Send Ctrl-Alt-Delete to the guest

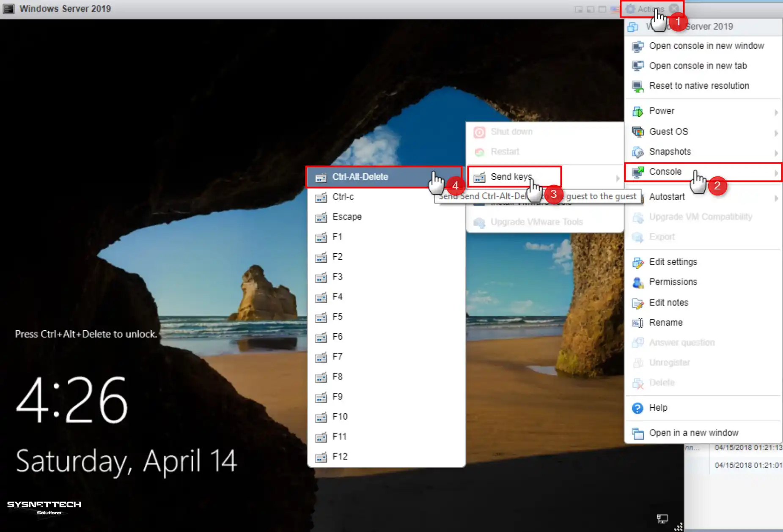tap(383, 177)
